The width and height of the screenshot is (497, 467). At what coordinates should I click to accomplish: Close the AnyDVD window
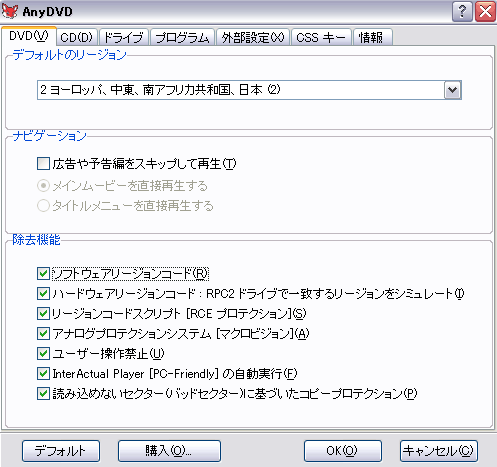pyautogui.click(x=485, y=12)
